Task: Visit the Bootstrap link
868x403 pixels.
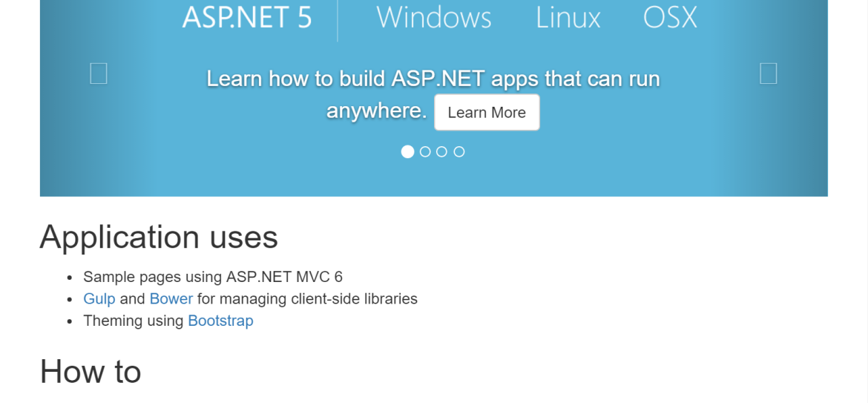Action: (221, 321)
